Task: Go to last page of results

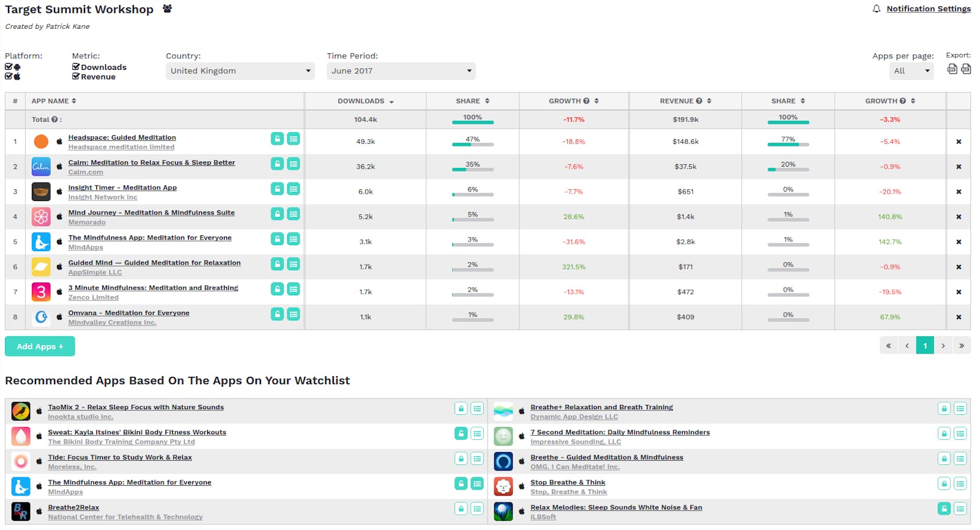Action: (x=962, y=346)
